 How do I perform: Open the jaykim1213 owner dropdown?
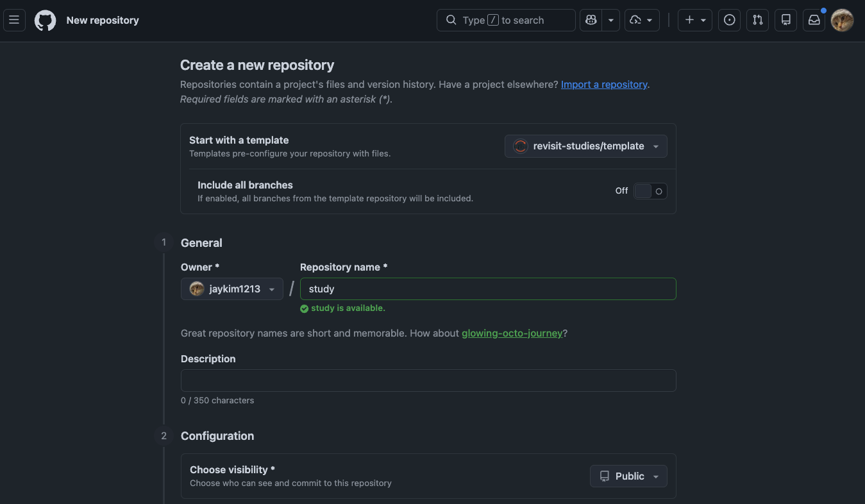click(x=232, y=289)
